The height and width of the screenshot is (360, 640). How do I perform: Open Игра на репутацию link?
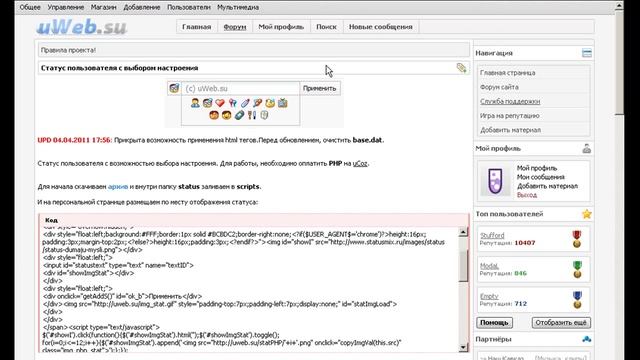click(509, 116)
